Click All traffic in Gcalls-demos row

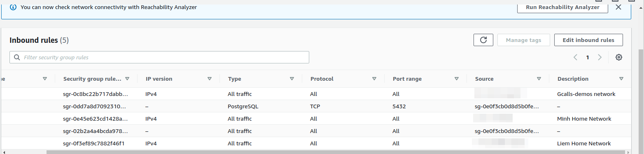click(x=240, y=94)
